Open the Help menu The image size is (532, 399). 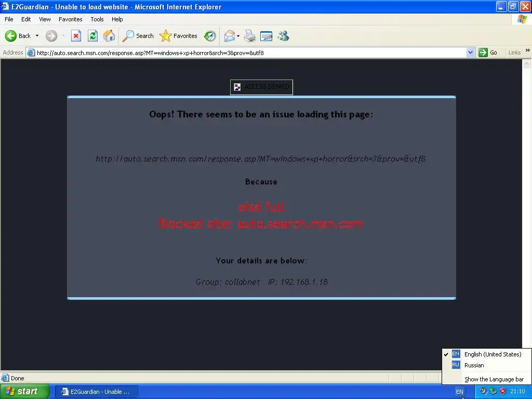(x=117, y=19)
